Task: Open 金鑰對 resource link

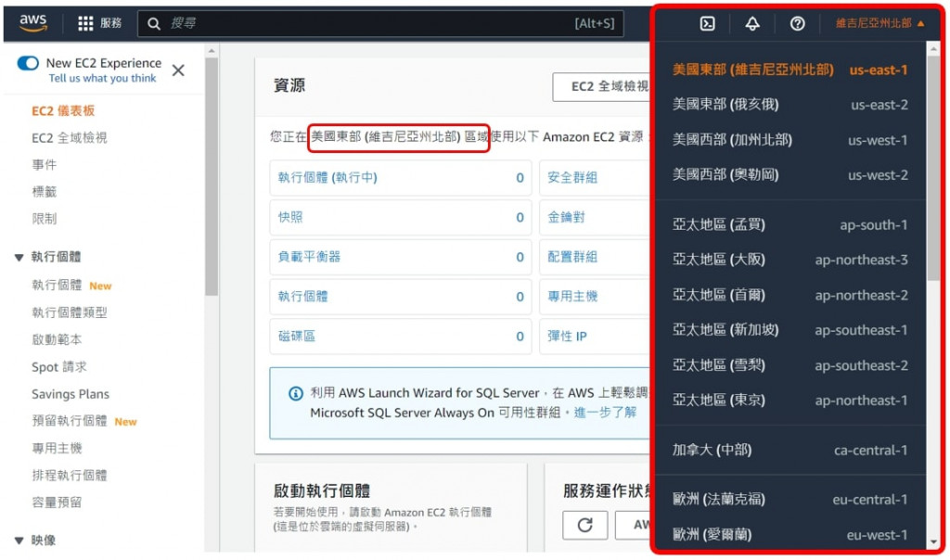Action: pyautogui.click(x=566, y=217)
